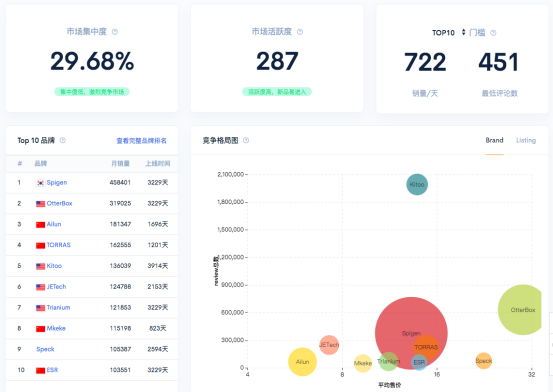The image size is (553, 392).
Task: Open the Speck brand link
Action: [x=45, y=349]
